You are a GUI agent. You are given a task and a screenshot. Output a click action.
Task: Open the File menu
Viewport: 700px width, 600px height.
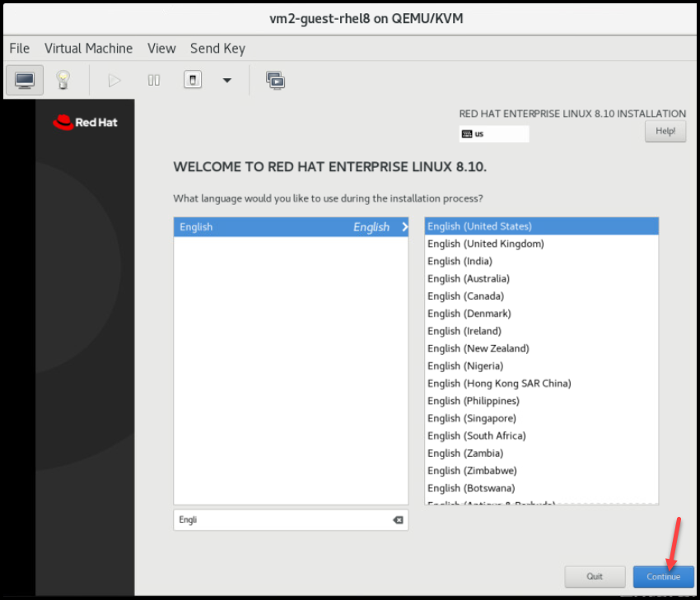click(x=19, y=49)
